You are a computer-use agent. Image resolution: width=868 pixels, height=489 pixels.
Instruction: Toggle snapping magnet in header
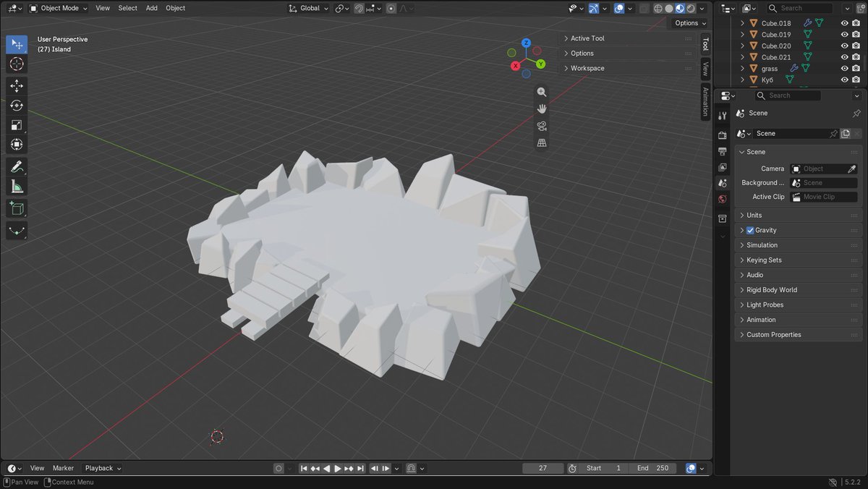(x=359, y=8)
